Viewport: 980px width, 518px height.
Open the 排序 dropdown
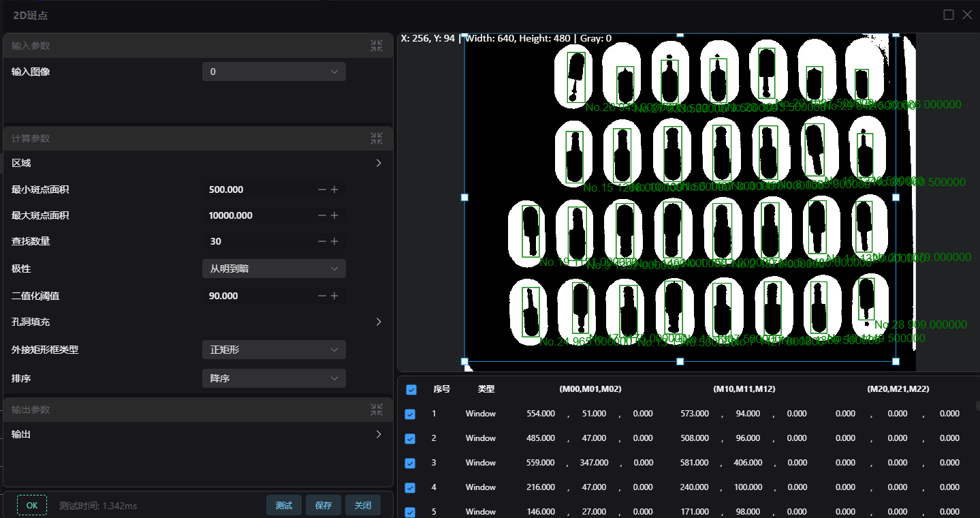[274, 378]
